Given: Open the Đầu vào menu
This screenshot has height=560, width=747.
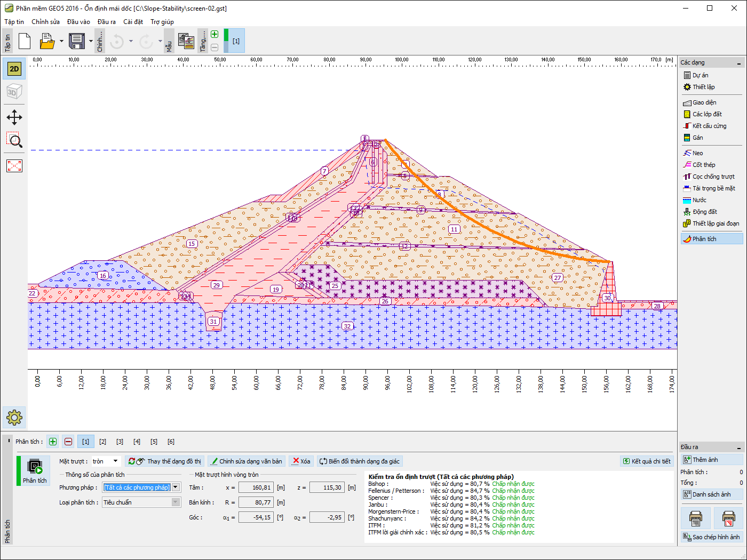Looking at the screenshot, I should (x=78, y=22).
